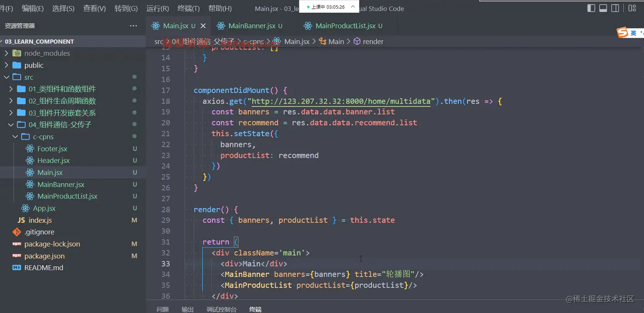
Task: Click the folder icon of public
Action: (17, 65)
